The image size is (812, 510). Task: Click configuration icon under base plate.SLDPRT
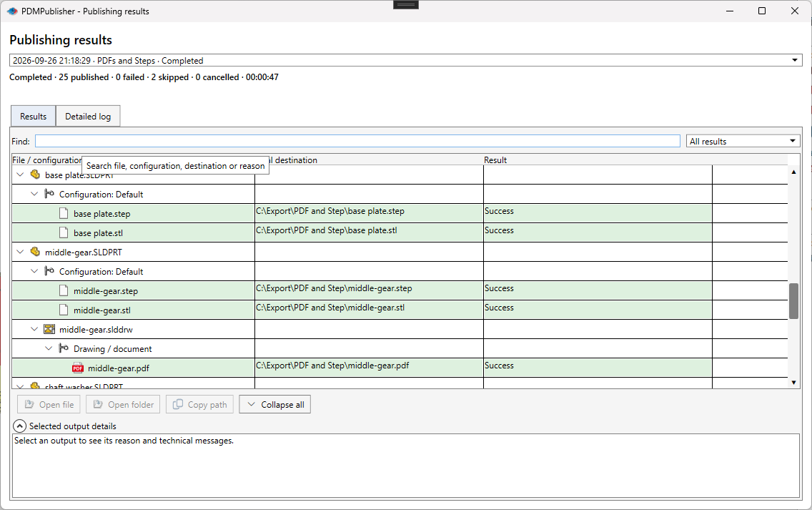(49, 194)
